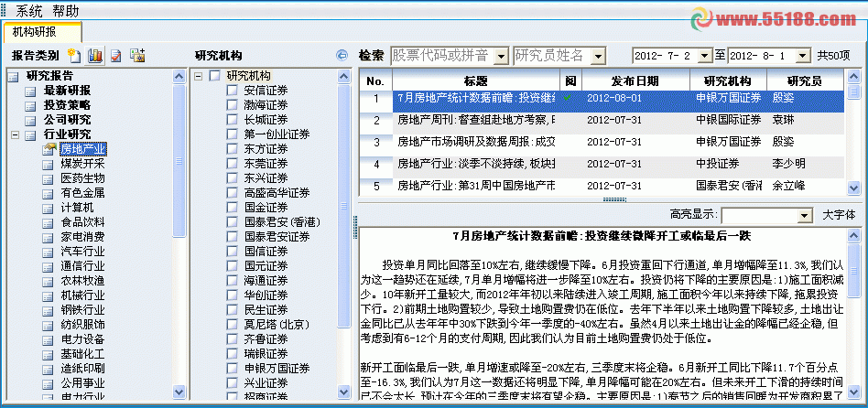Select the 东方证券 checkbox

pyautogui.click(x=232, y=149)
